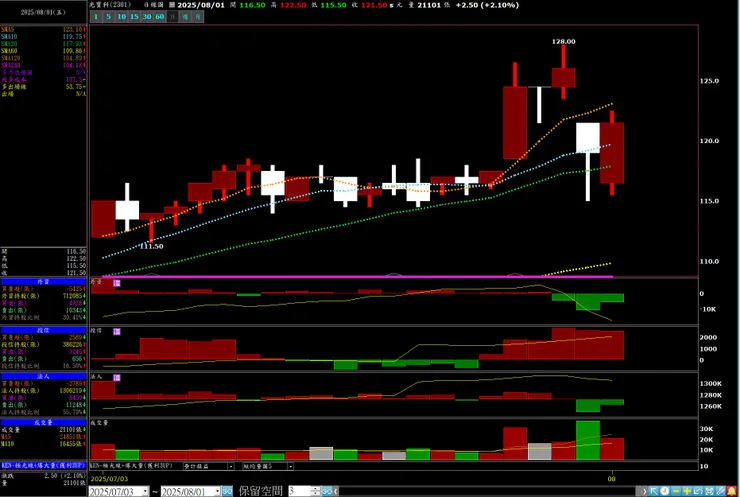Select the 5-minute chart period button
This screenshot has height=497, width=740.
click(x=108, y=17)
